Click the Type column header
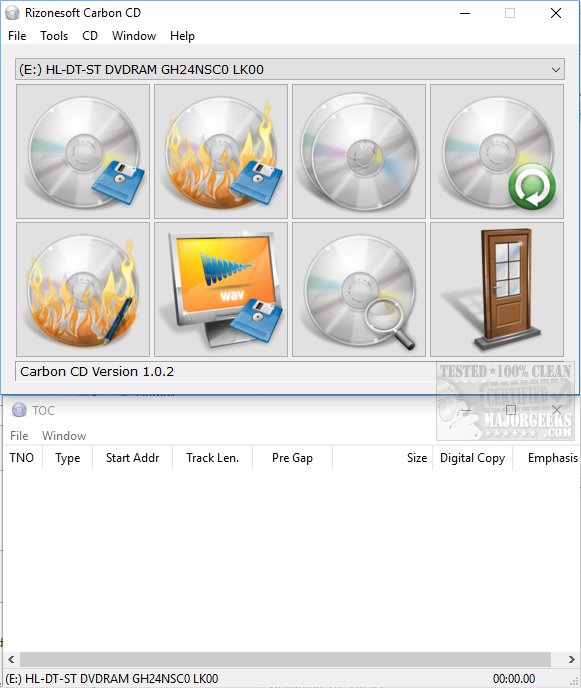The width and height of the screenshot is (581, 688). 68,458
